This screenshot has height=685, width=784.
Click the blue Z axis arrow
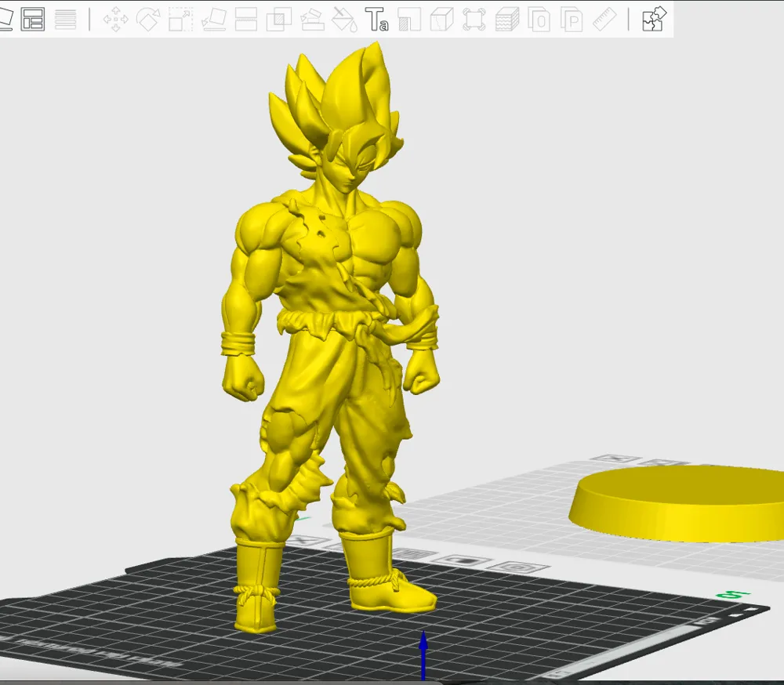click(x=423, y=655)
